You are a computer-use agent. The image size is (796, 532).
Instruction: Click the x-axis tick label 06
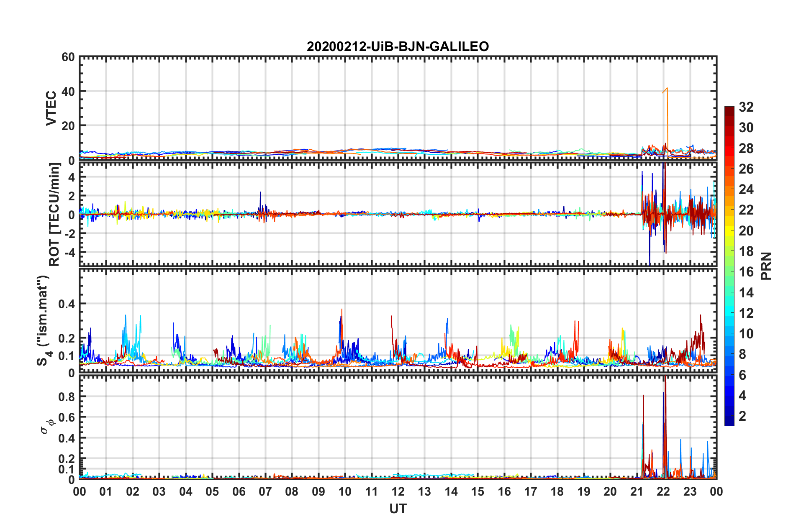click(239, 491)
